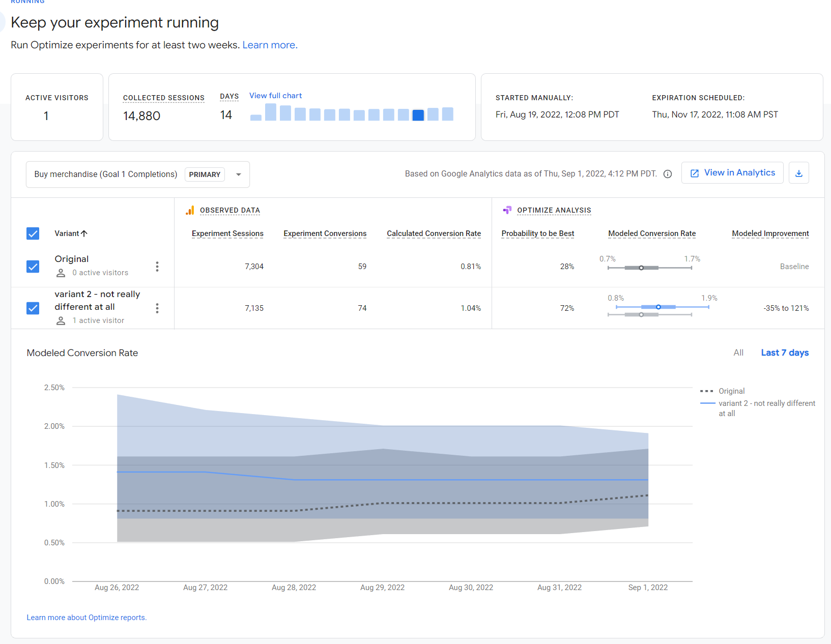The height and width of the screenshot is (644, 831).
Task: Click the Calculated Conversion Rate column header
Action: [x=434, y=233]
